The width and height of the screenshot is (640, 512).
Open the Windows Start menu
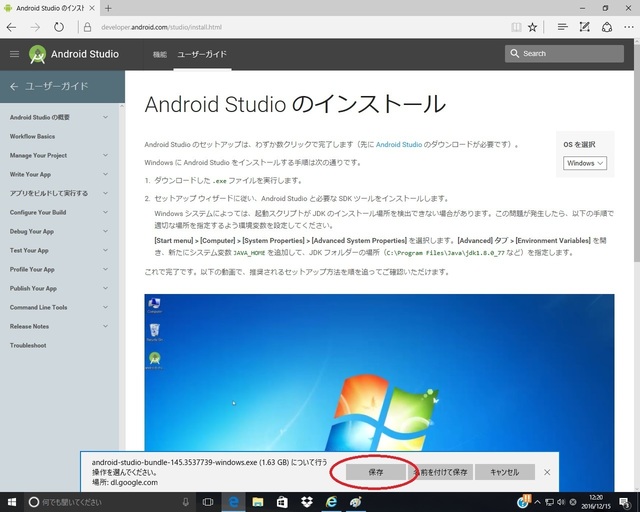(12, 502)
